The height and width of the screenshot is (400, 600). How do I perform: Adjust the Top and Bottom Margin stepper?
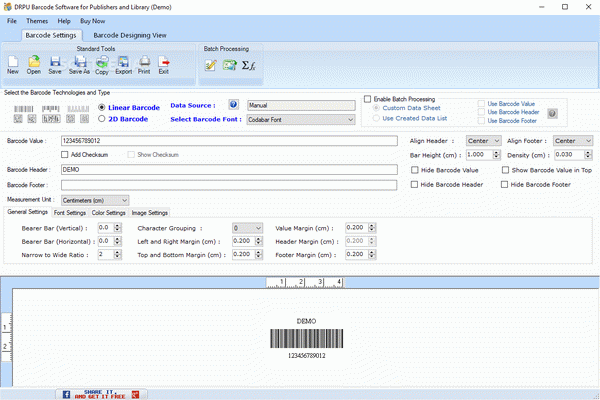pos(259,255)
